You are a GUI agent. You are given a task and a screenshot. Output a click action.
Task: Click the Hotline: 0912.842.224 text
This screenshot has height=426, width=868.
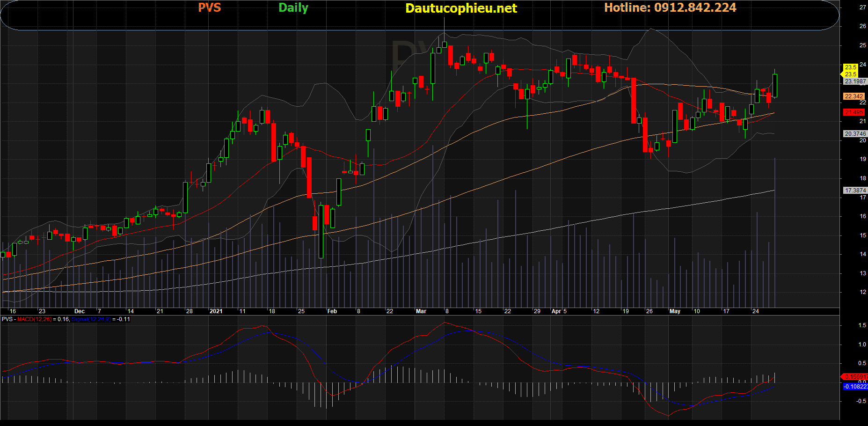670,7
